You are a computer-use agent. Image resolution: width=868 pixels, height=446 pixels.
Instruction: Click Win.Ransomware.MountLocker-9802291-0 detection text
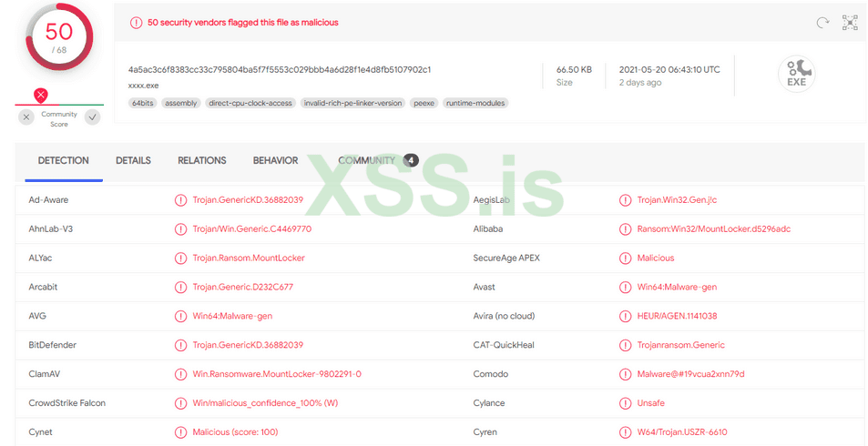coord(277,374)
